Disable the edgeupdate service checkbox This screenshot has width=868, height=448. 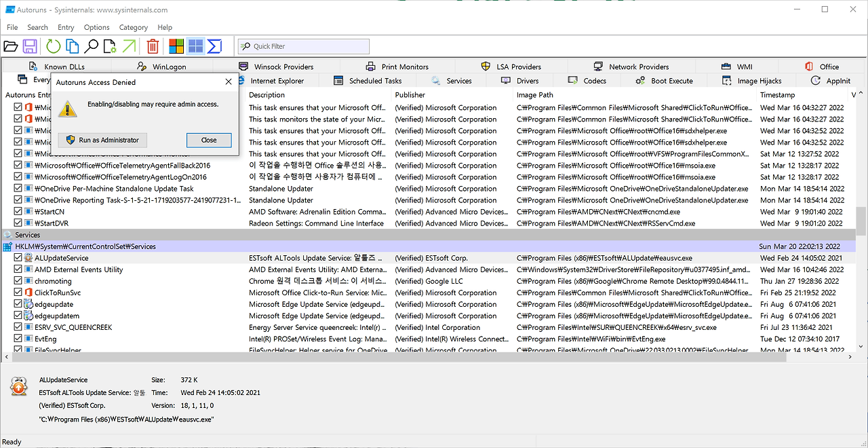[x=18, y=303]
